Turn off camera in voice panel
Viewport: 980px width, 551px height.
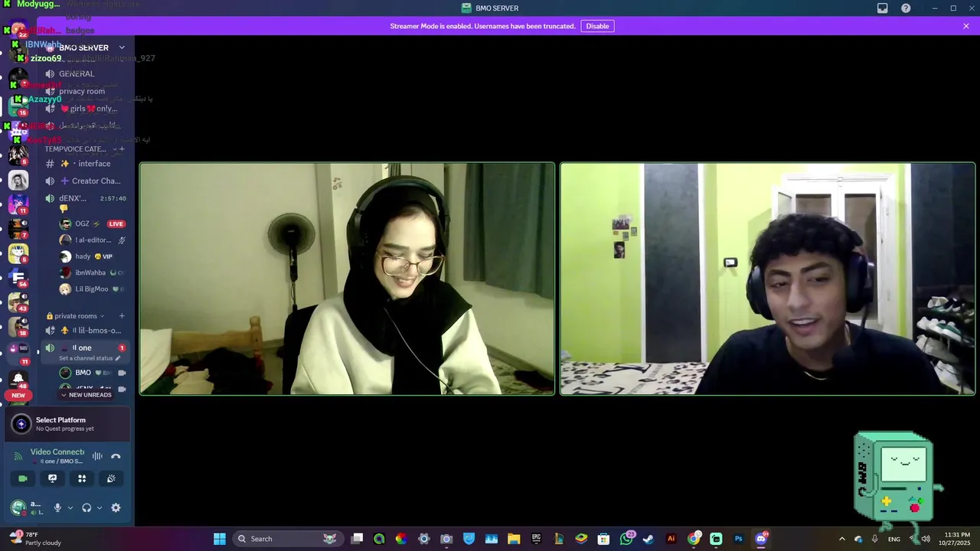[x=23, y=478]
